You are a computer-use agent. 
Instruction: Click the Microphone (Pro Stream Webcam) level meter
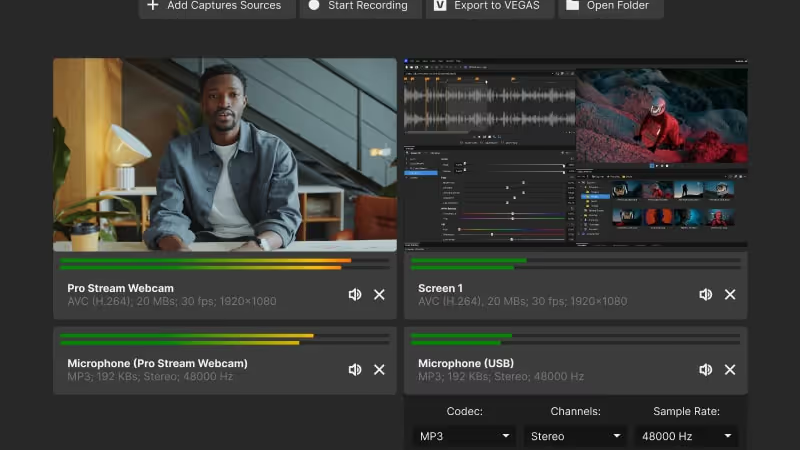(x=224, y=339)
